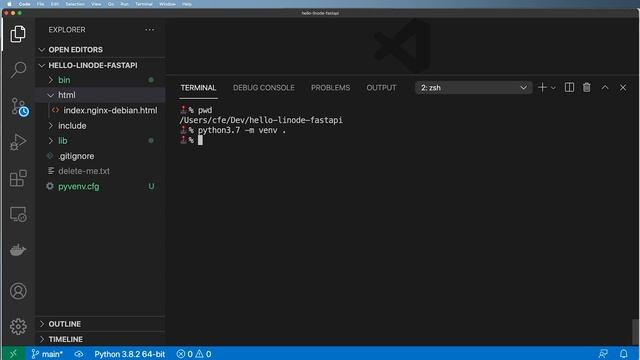
Task: Open the Manage gear menu
Action: point(18,327)
